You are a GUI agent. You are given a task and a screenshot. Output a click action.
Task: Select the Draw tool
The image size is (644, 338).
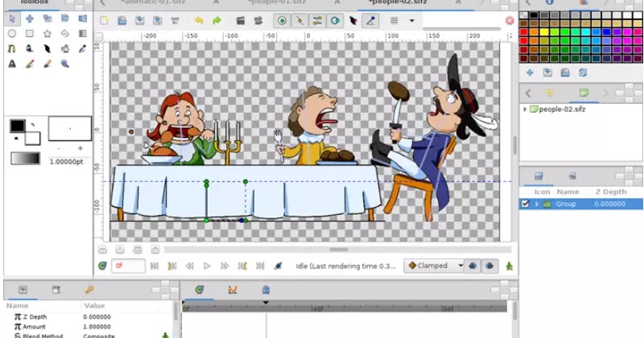click(30, 49)
